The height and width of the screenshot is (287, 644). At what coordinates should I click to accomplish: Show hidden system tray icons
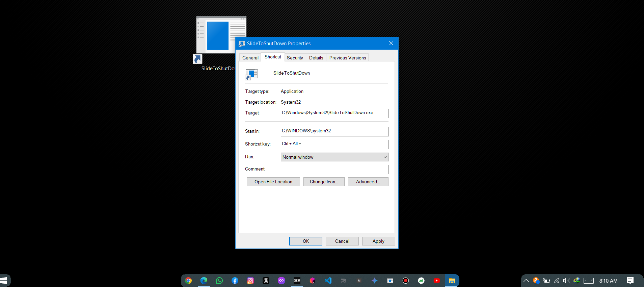526,281
